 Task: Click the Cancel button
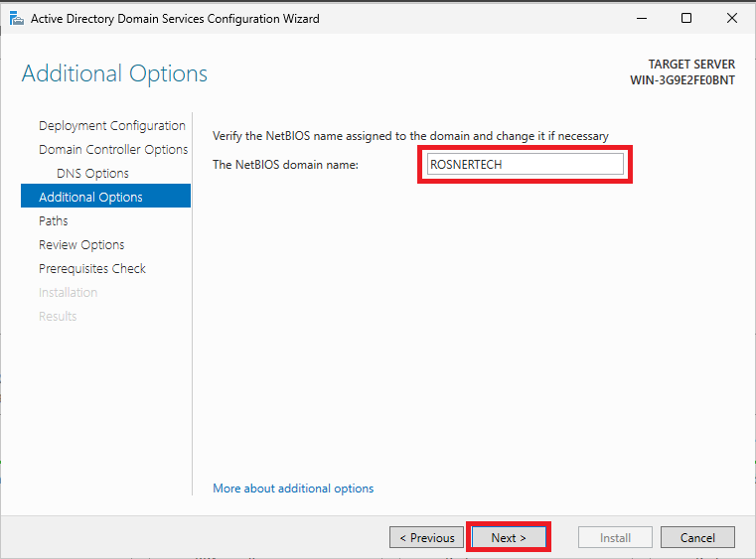point(697,537)
